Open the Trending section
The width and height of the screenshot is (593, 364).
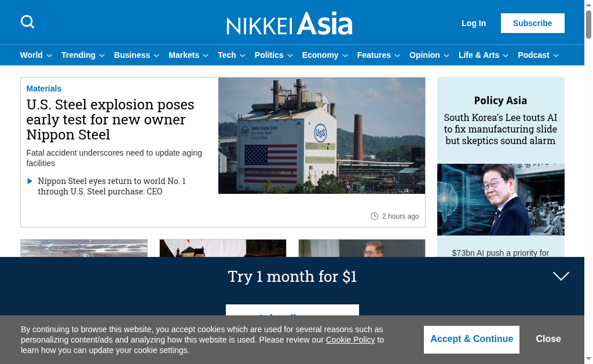click(78, 55)
